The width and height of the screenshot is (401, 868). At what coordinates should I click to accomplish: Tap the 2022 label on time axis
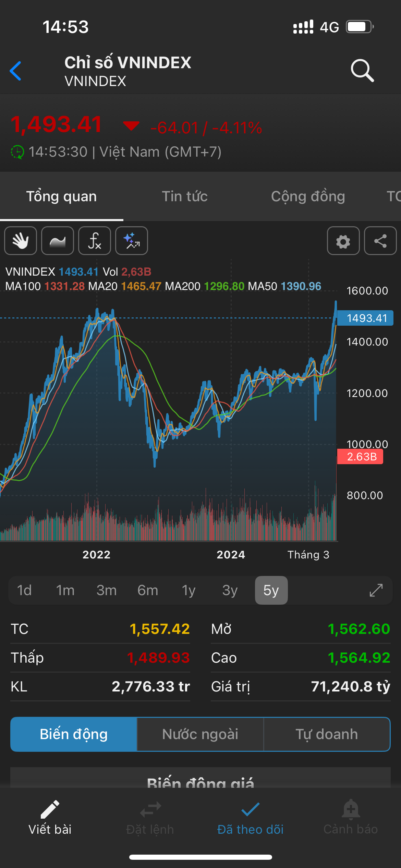pyautogui.click(x=97, y=555)
